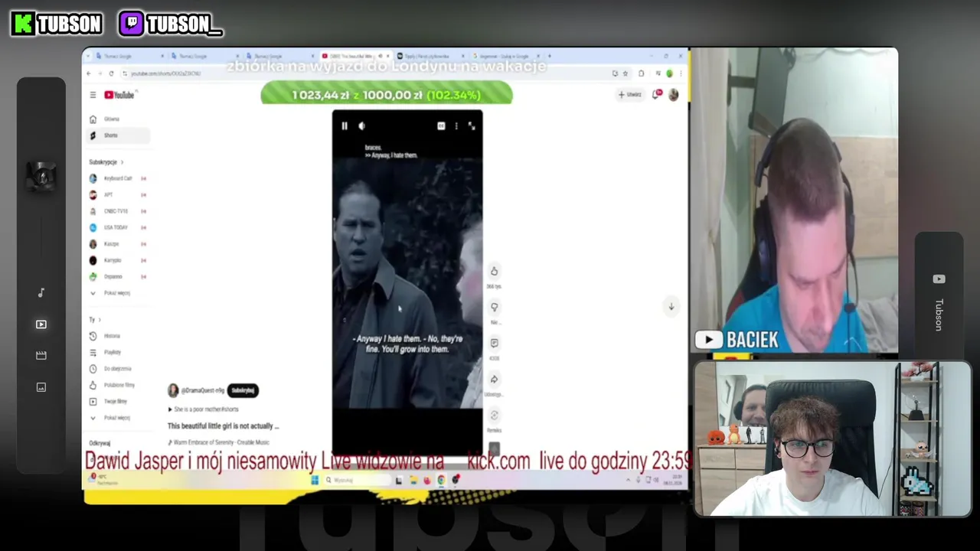Click the image icon in left overlay panel

[x=41, y=387]
